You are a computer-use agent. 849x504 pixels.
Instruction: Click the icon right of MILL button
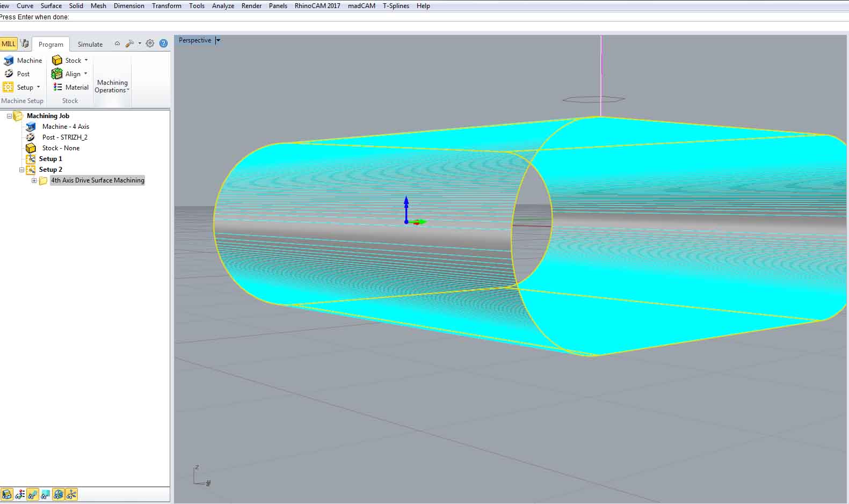tap(25, 44)
